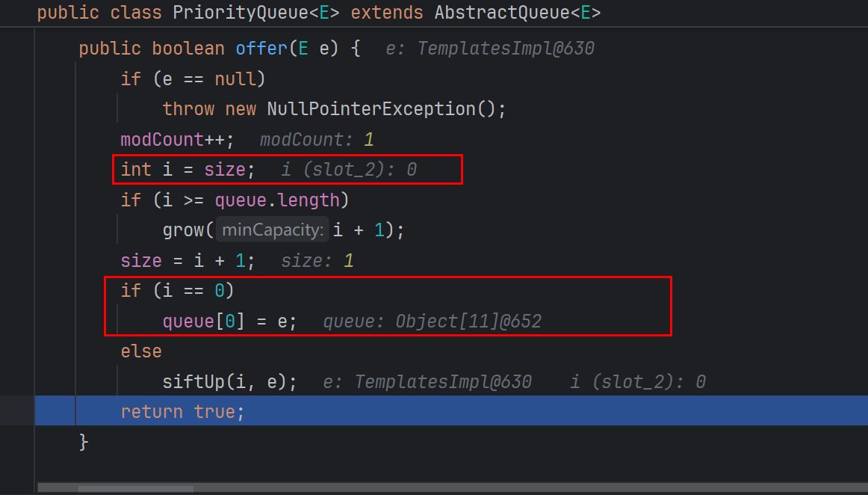Click the queue[0] = e assignment

point(229,322)
